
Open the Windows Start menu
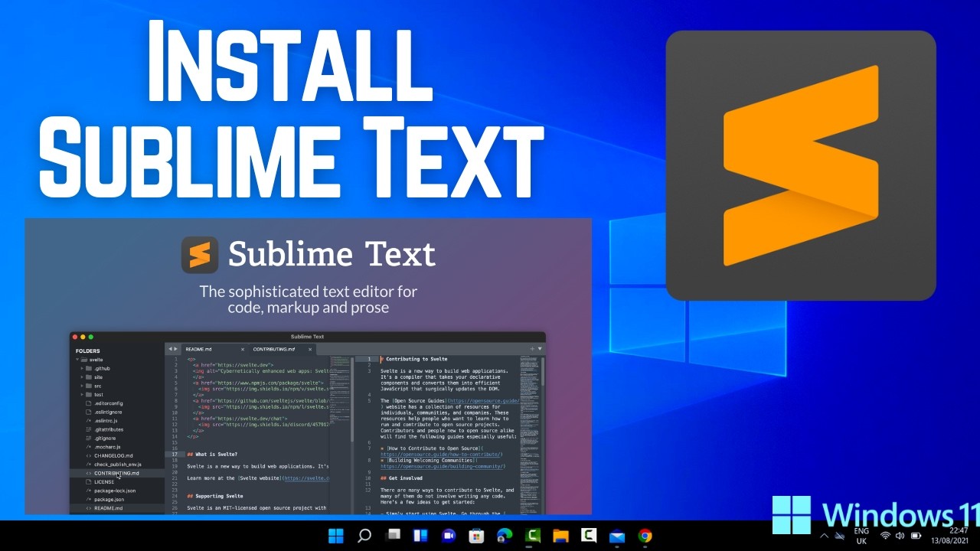click(x=336, y=536)
